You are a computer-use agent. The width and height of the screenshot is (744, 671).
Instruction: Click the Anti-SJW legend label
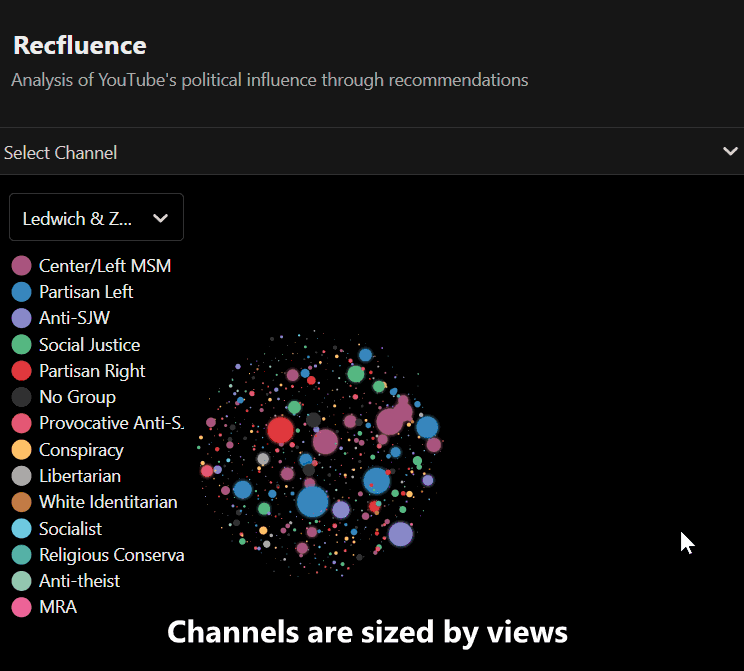point(74,318)
